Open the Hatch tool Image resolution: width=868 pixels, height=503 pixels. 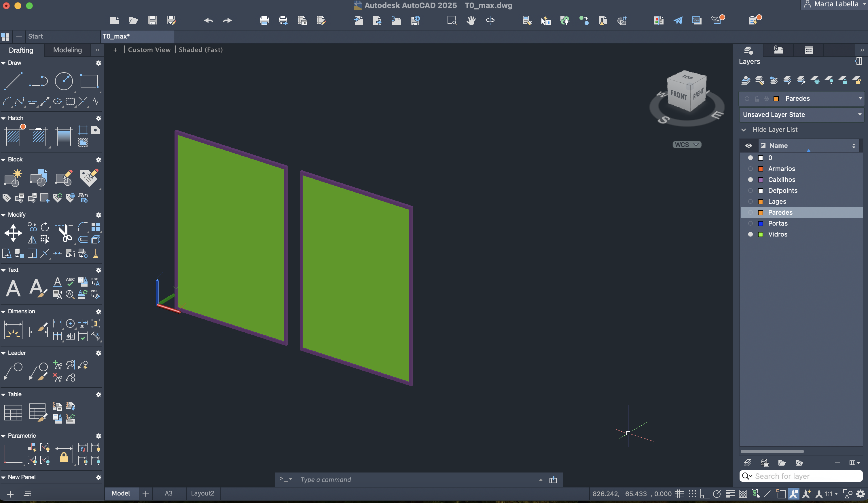pos(13,136)
